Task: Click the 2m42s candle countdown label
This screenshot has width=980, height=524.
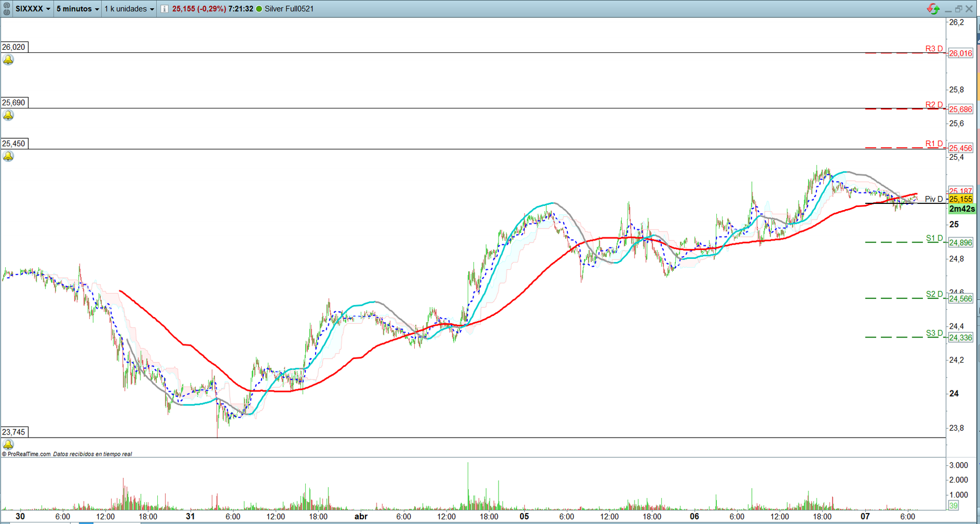Action: pos(962,209)
